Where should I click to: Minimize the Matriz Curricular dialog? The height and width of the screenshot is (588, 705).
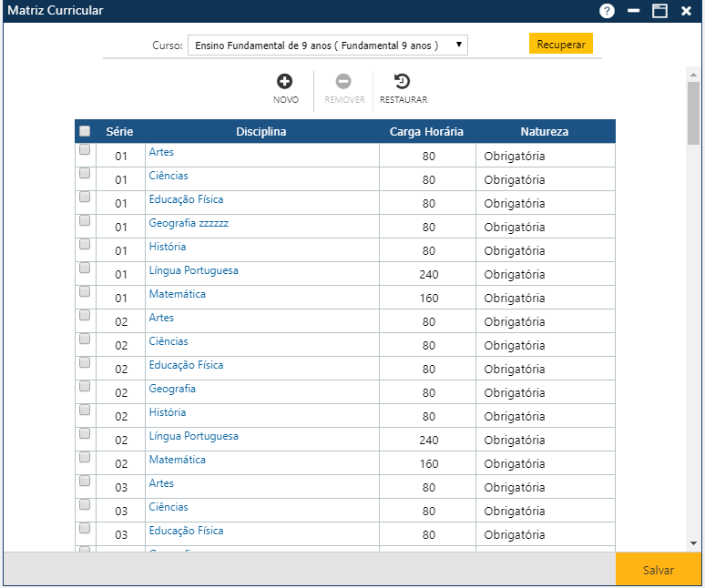click(x=634, y=11)
